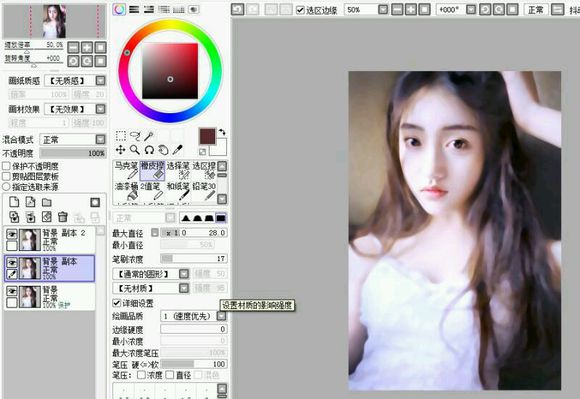580x399 pixels.
Task: Adjust the 不透明度 opacity slider
Action: 73,153
